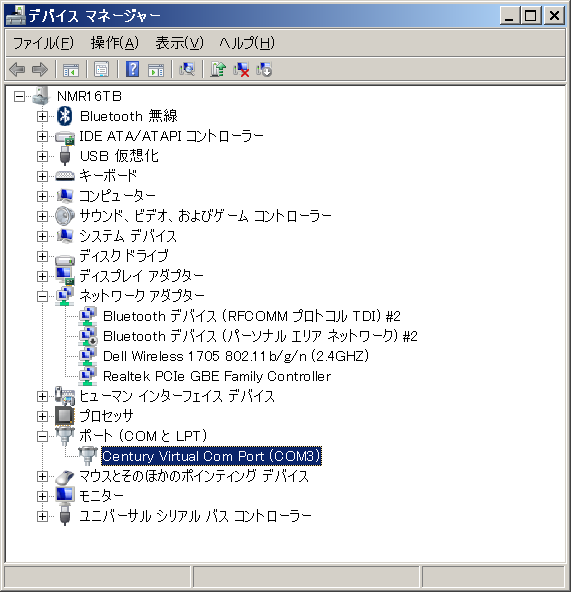Click the Disable device down-arrow icon
Viewport: 571px width, 592px height.
pyautogui.click(x=264, y=69)
